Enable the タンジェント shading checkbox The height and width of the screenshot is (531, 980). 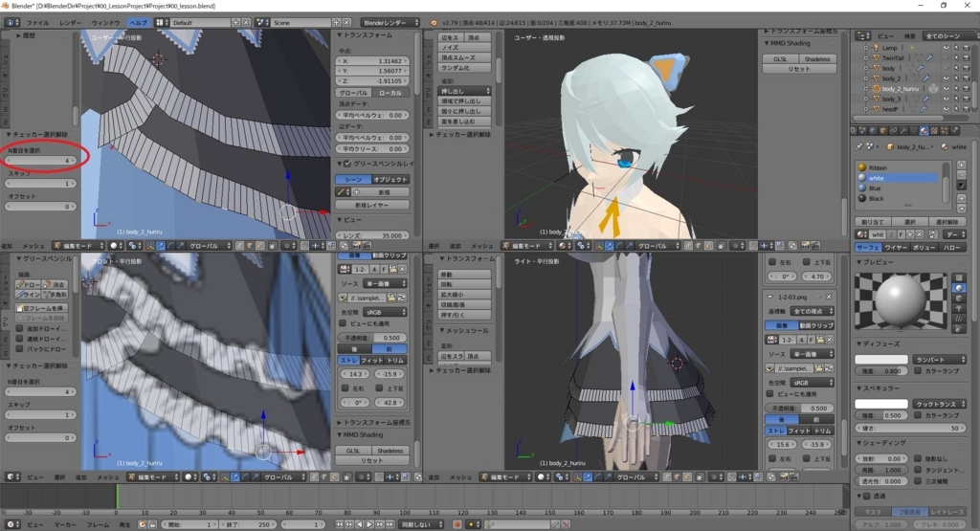[918, 470]
